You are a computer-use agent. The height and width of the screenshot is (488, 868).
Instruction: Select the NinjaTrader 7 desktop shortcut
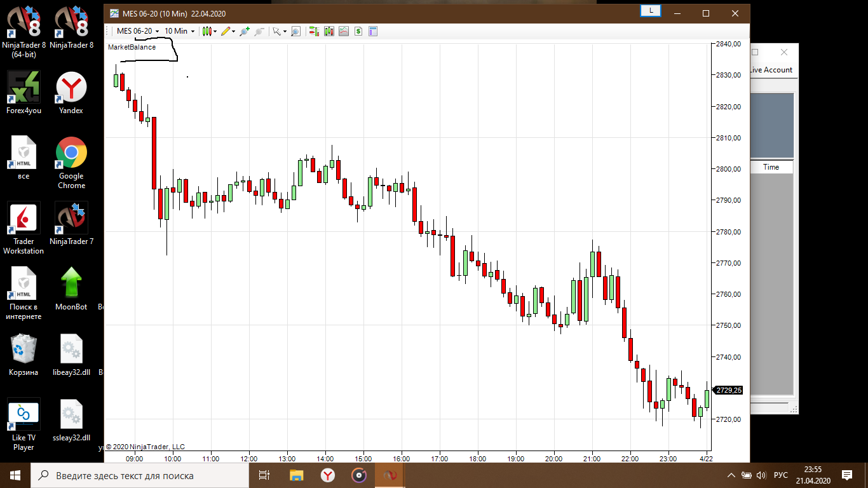(72, 224)
